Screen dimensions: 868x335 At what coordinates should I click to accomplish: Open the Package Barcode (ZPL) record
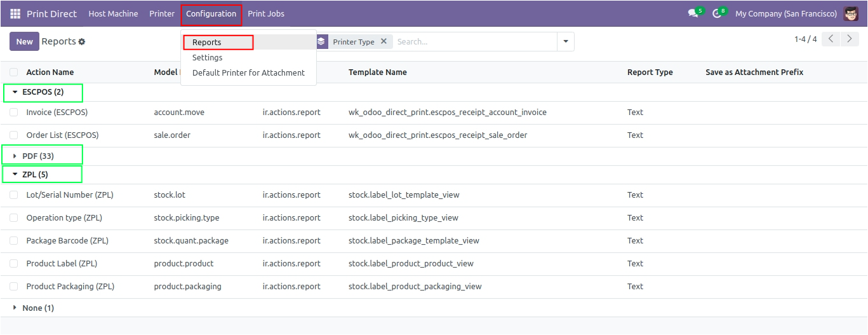coord(67,241)
